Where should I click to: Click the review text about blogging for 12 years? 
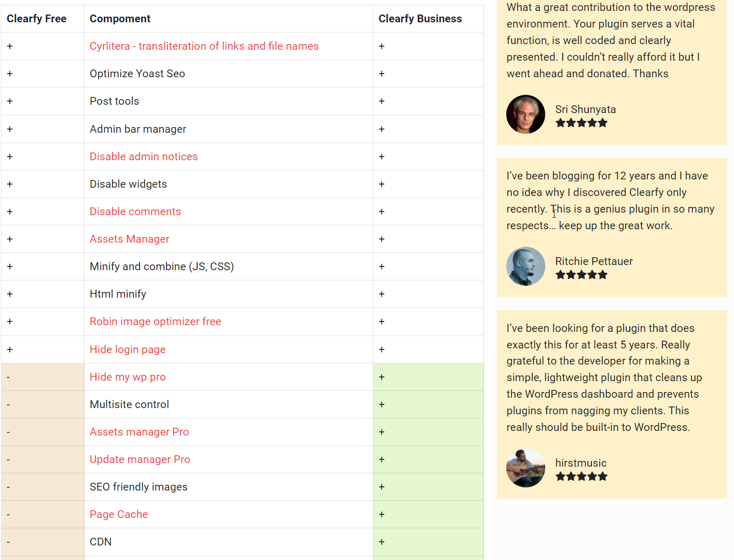pos(611,201)
